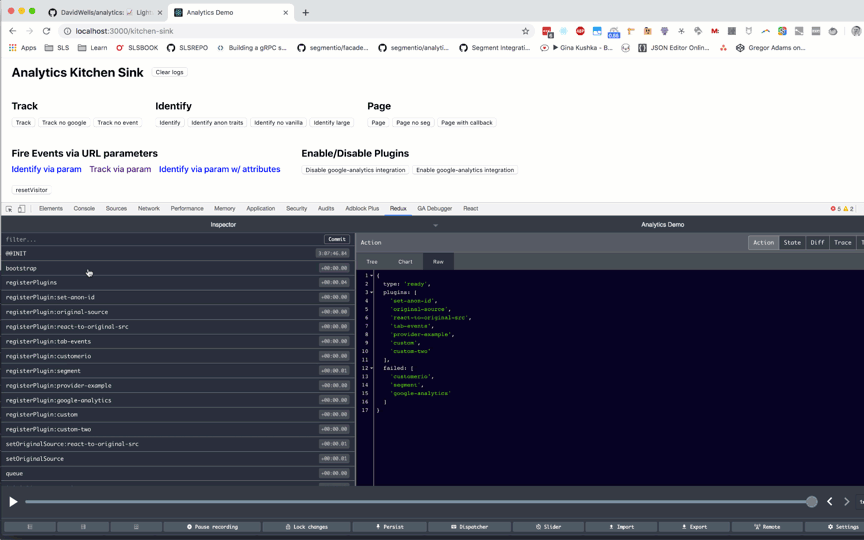Click the Identify anon traits button
The width and height of the screenshot is (864, 540).
tap(217, 123)
